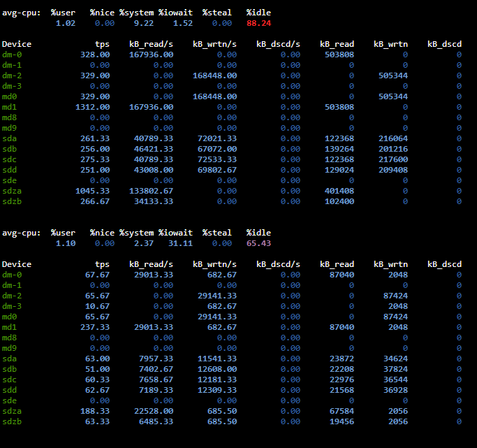The height and width of the screenshot is (448, 477).
Task: Click sdc kB_read/s value 7658.67
Action: [x=156, y=380]
